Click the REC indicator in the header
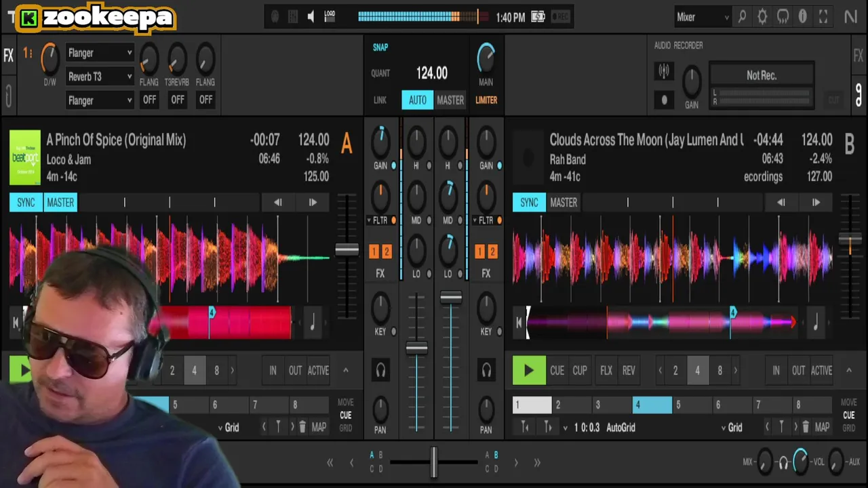Viewport: 868px width, 488px height. point(560,17)
